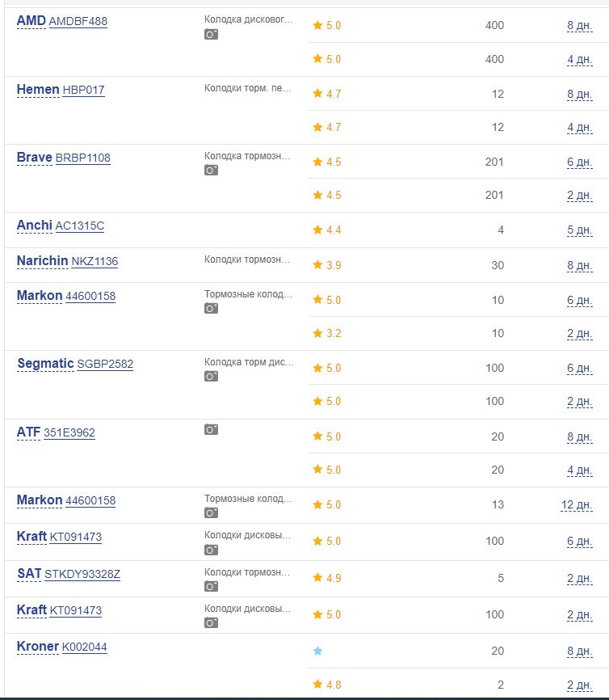
Task: Open photo icon for AMD AMDBF488
Action: tap(211, 34)
